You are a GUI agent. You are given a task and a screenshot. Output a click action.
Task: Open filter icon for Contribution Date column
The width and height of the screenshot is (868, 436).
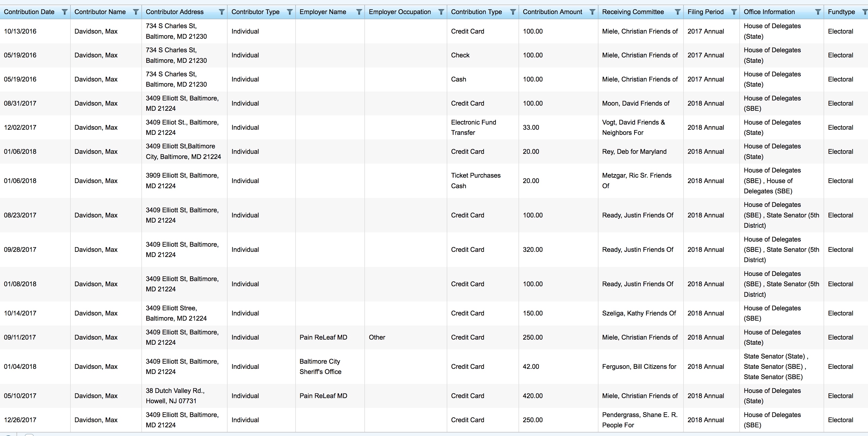point(65,12)
